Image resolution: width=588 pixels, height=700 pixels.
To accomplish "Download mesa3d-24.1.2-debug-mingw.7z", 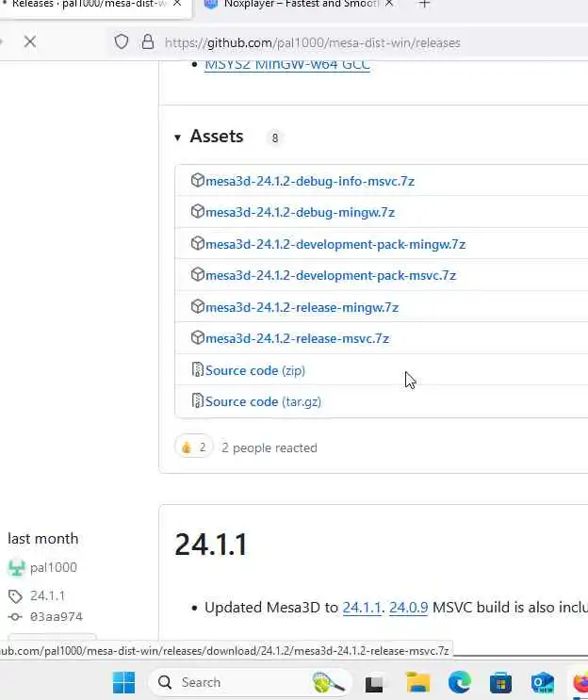I will (300, 213).
